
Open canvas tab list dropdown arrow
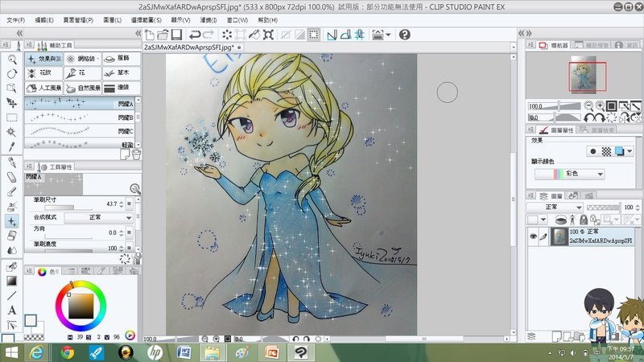click(x=513, y=47)
